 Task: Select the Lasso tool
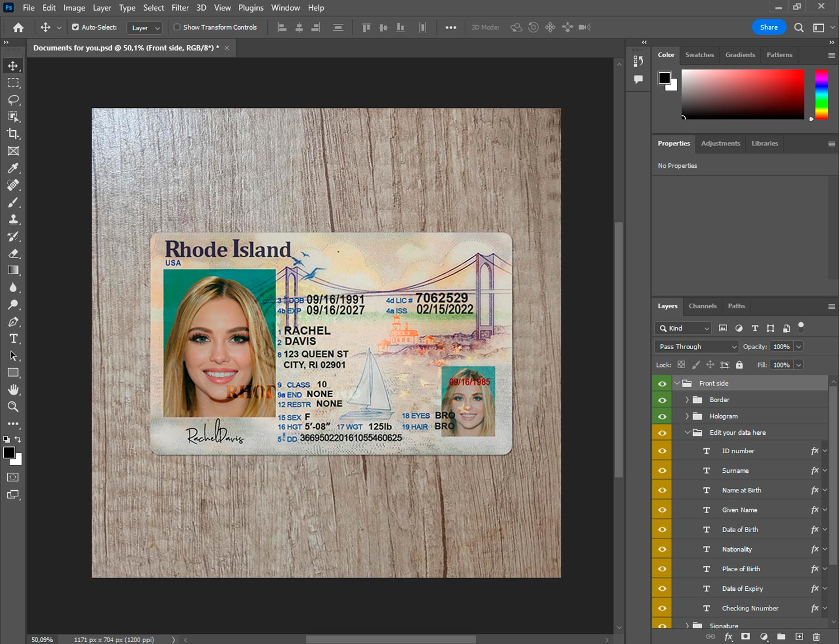point(13,100)
